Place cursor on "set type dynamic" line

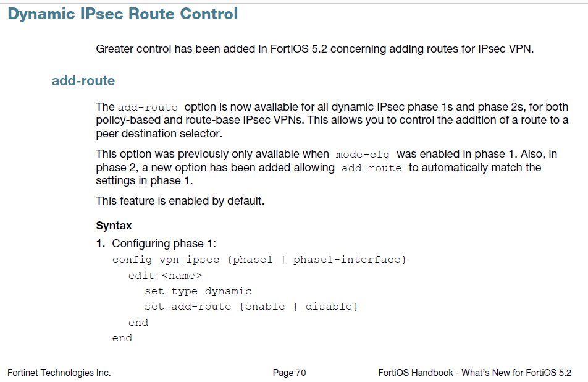pos(198,291)
